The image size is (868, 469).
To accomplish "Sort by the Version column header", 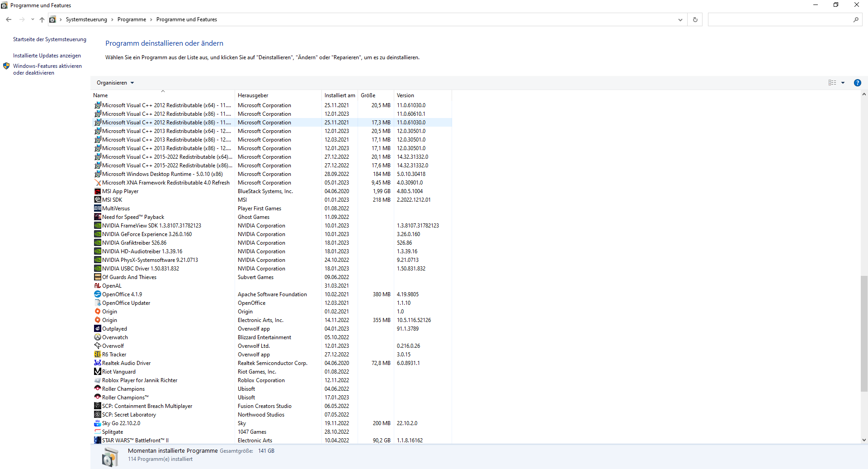I will [x=423, y=95].
